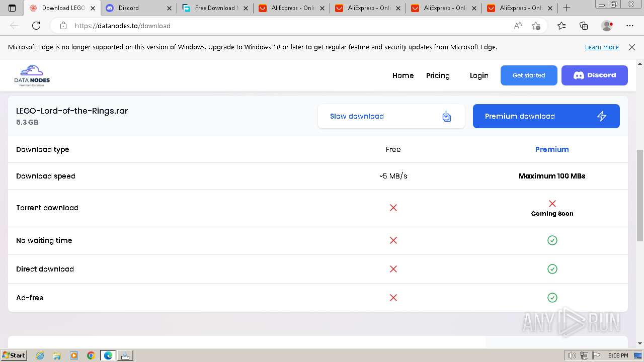Go to Home in site navigation
Viewport: 644px width, 362px height.
pos(403,75)
